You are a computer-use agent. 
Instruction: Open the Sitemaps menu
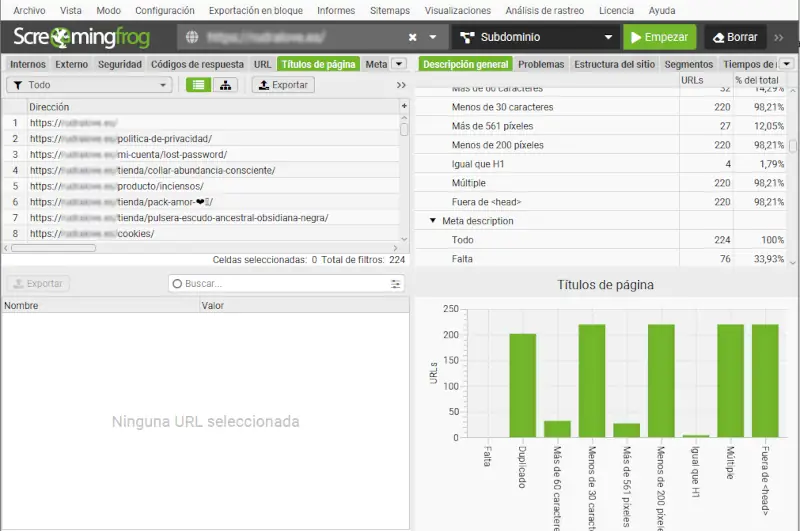[x=390, y=10]
